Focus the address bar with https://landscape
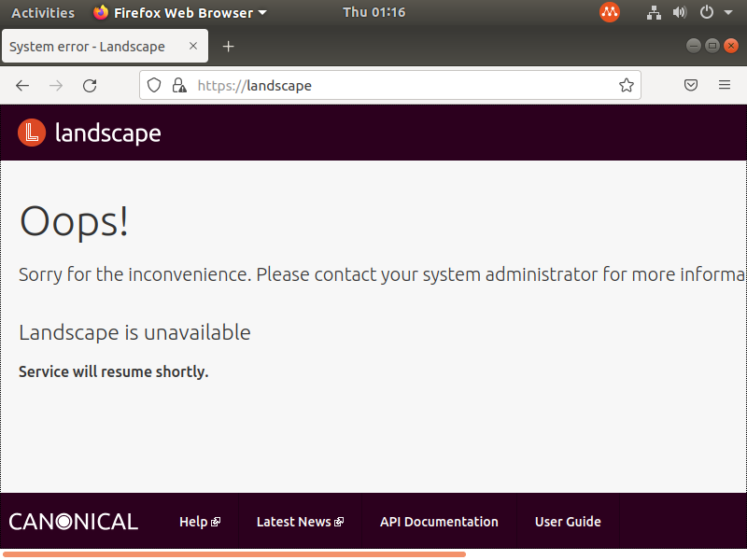The image size is (747, 560). [389, 85]
